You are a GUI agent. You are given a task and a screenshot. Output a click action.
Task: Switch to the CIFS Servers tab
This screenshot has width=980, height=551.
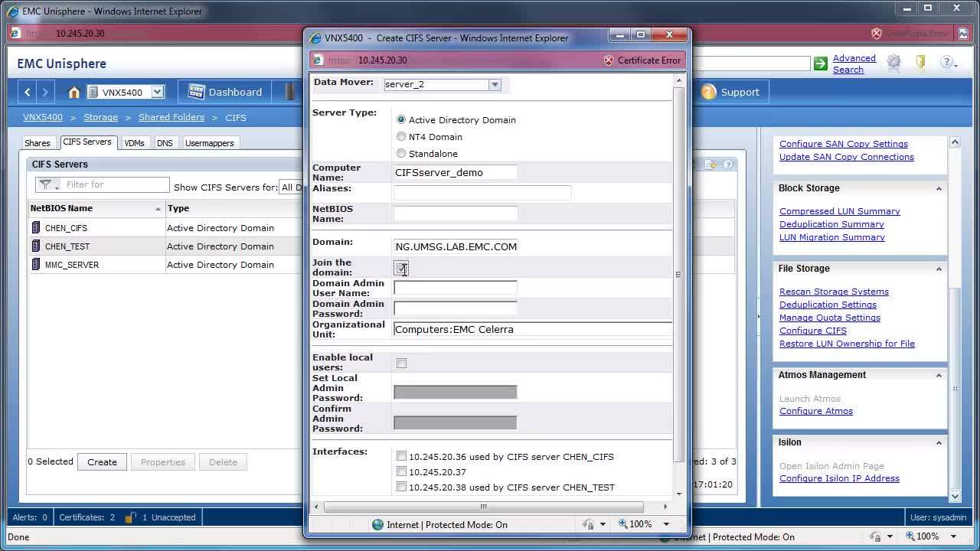coord(87,142)
